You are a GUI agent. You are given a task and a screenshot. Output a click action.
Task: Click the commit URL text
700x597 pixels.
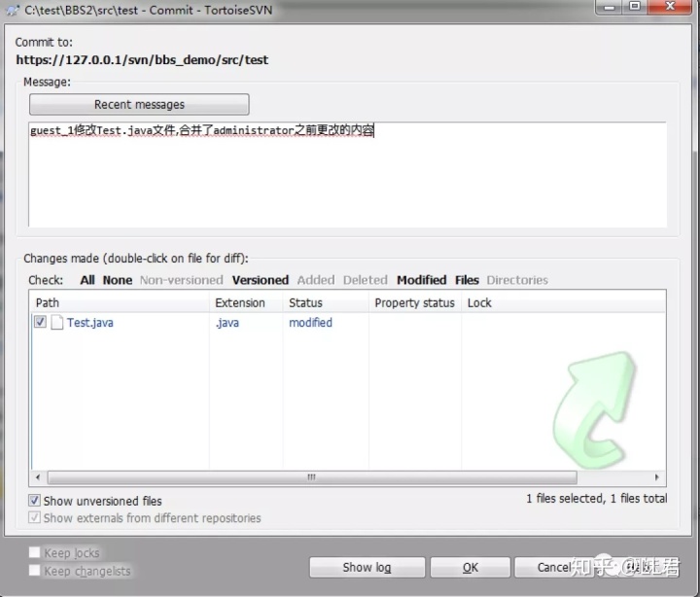pyautogui.click(x=142, y=60)
